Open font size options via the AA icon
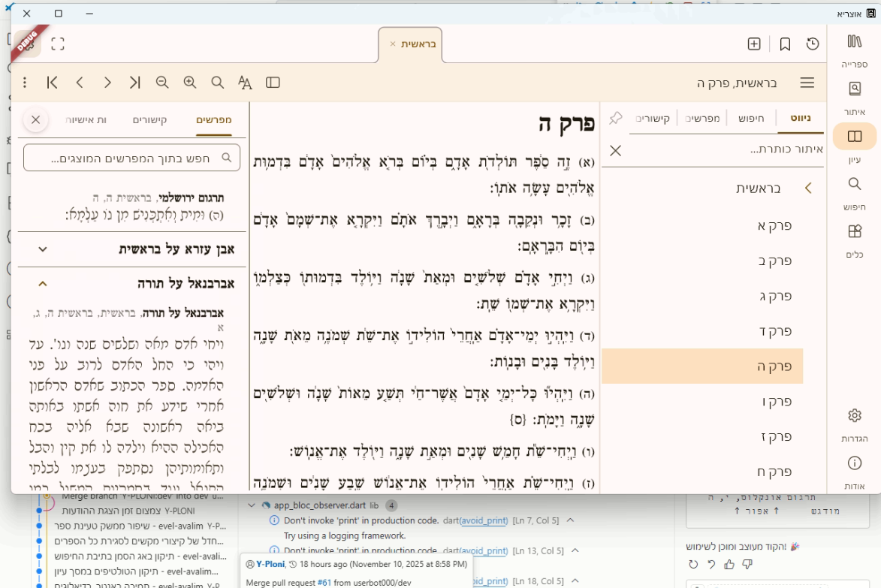Viewport: 881px width, 588px height. (x=245, y=83)
